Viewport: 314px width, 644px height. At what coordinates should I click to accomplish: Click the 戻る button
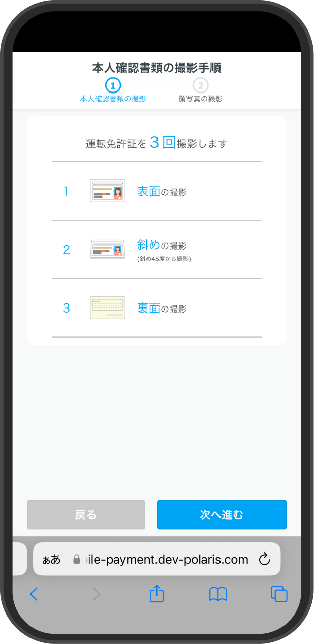coord(86,514)
